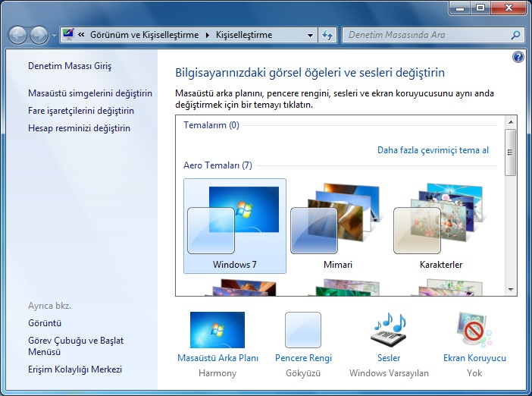Click the Forward navigation arrow button

(x=39, y=35)
